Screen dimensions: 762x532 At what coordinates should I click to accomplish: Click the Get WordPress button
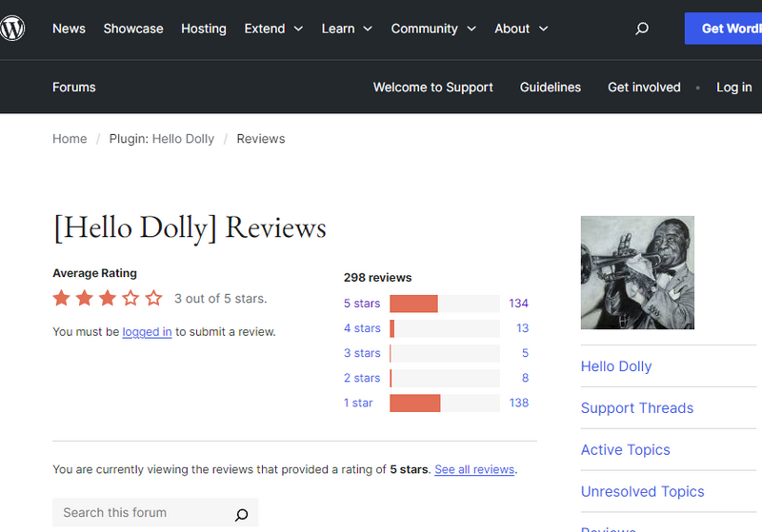click(x=724, y=29)
